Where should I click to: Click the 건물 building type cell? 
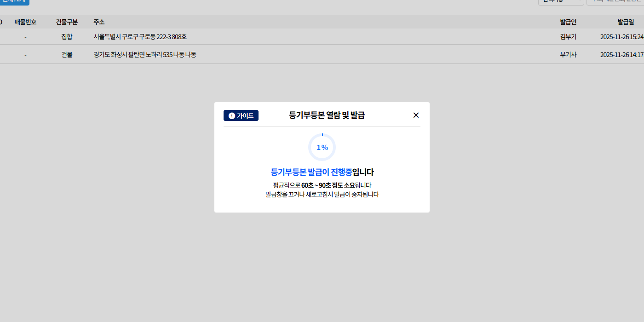pyautogui.click(x=67, y=55)
